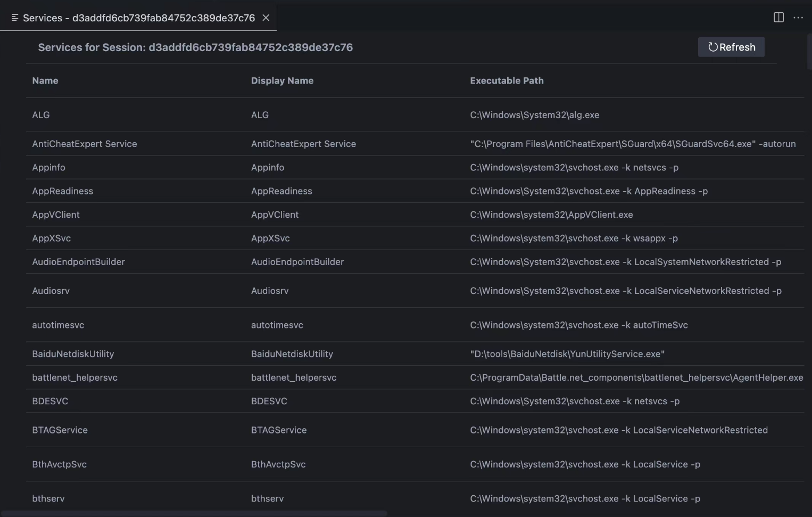Click BaiduNetdiskUtility display name cell
This screenshot has height=517, width=812.
click(292, 354)
